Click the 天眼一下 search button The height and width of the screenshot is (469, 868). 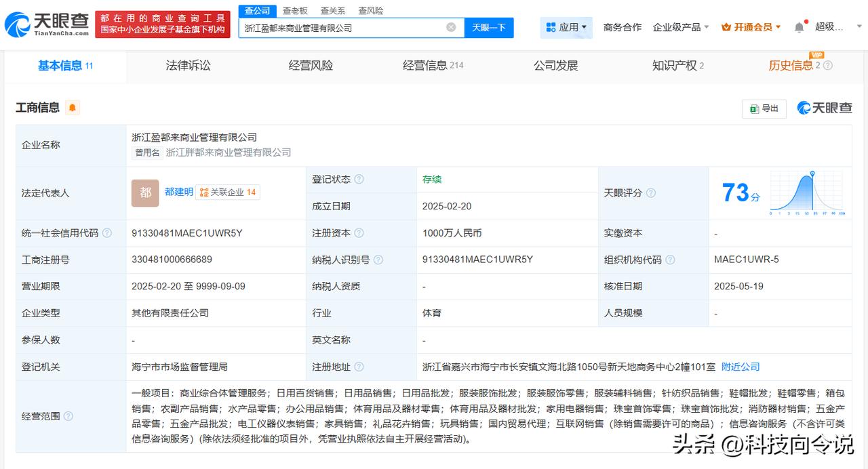[x=489, y=27]
